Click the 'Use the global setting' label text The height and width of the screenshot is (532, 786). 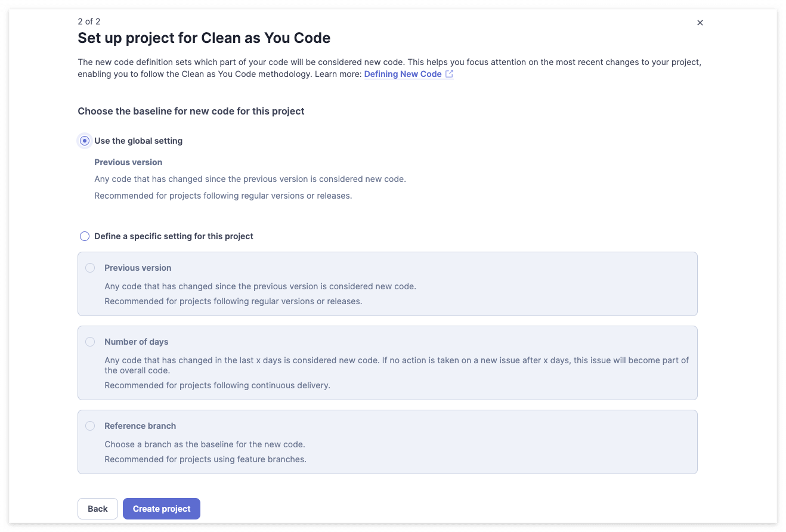[x=138, y=141]
